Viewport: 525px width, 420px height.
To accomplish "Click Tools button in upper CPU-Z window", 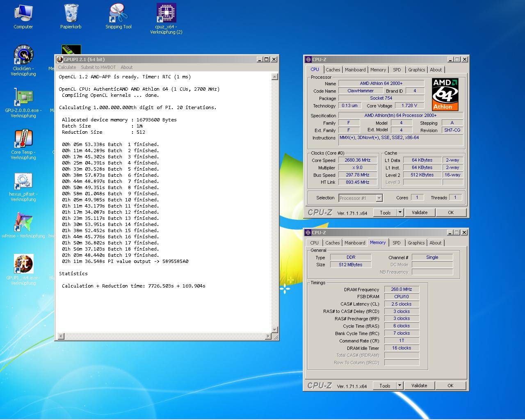I will [385, 212].
